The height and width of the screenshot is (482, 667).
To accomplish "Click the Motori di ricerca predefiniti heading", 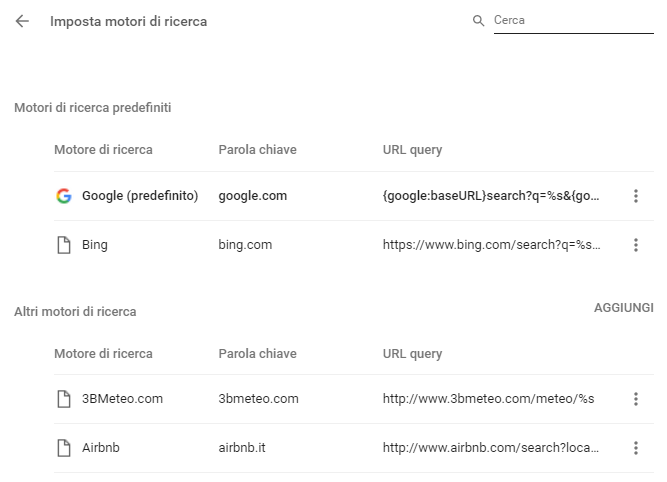I will (93, 108).
